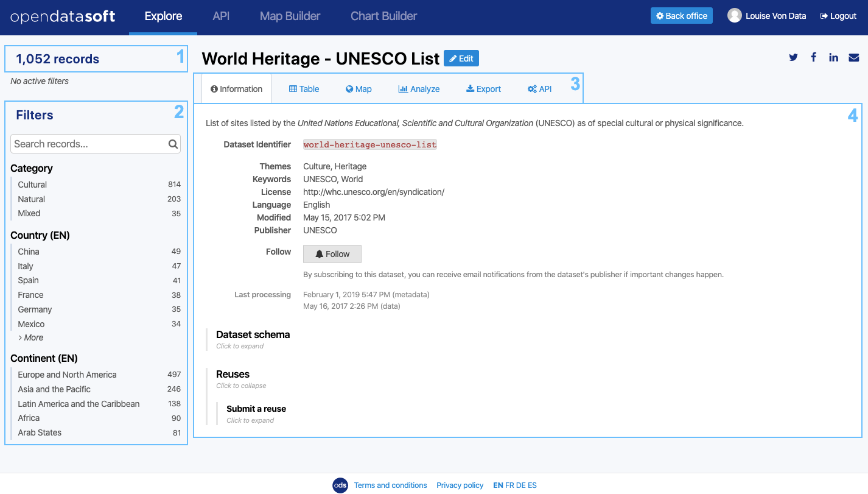The width and height of the screenshot is (868, 494).
Task: Expand the Submit a reuse section
Action: click(x=256, y=409)
